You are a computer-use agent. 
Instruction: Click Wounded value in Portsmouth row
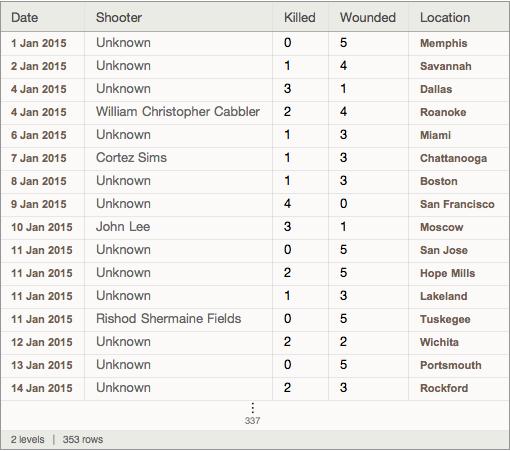point(344,365)
